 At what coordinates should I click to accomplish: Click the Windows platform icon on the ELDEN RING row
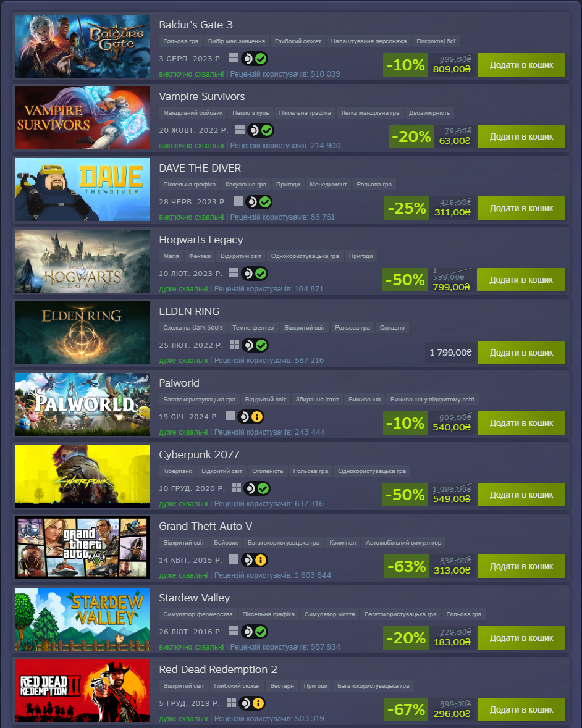[235, 345]
